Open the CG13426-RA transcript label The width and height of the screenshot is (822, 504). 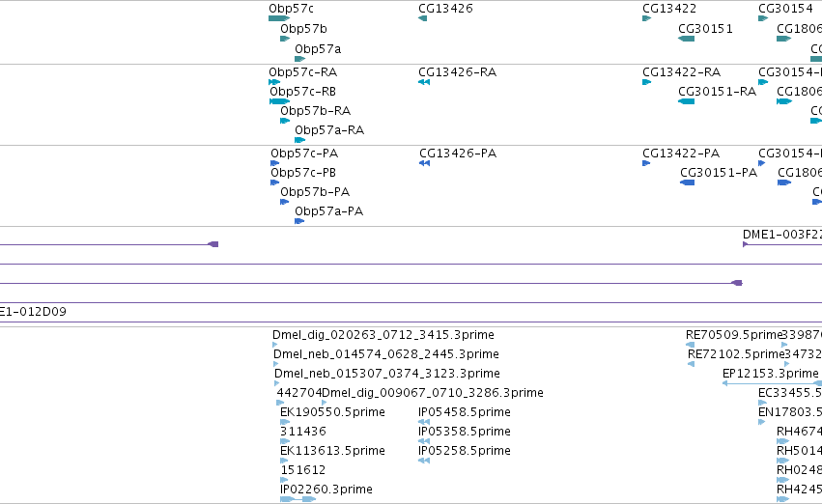click(457, 72)
